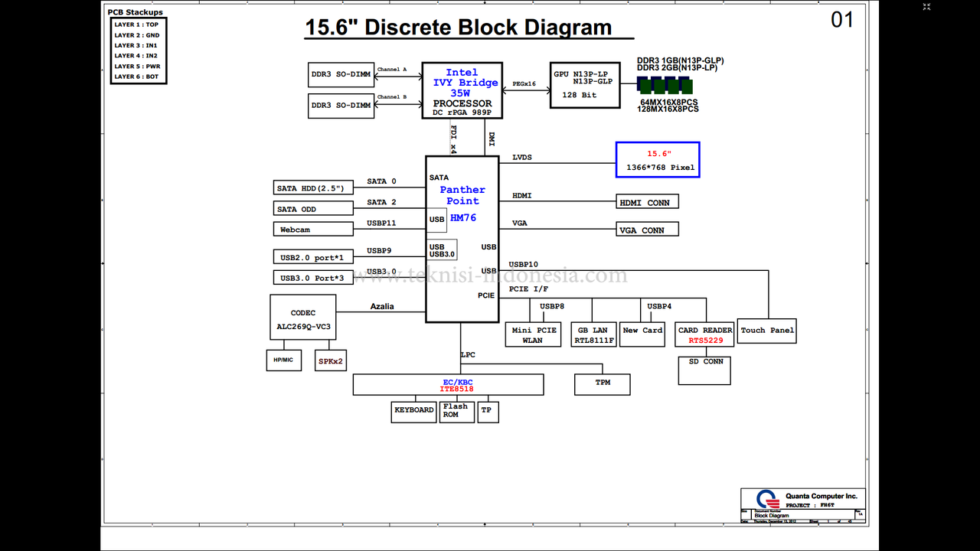Click the 'USBP9' label
Image resolution: width=980 pixels, height=551 pixels.
pyautogui.click(x=379, y=250)
